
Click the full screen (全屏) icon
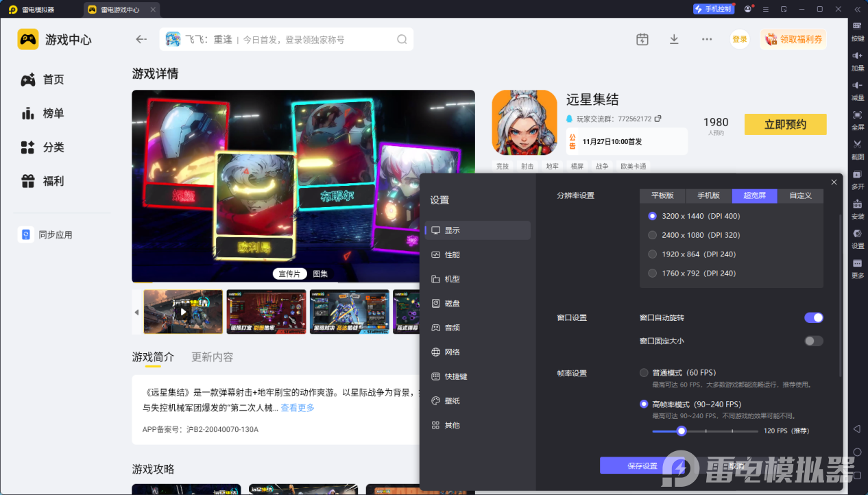point(857,115)
